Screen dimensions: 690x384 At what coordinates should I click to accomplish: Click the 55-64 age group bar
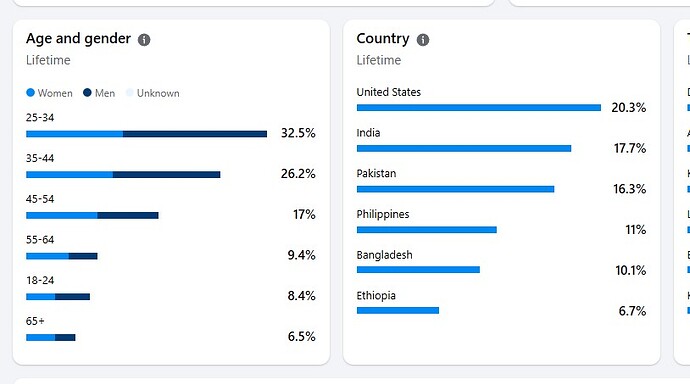(x=62, y=256)
